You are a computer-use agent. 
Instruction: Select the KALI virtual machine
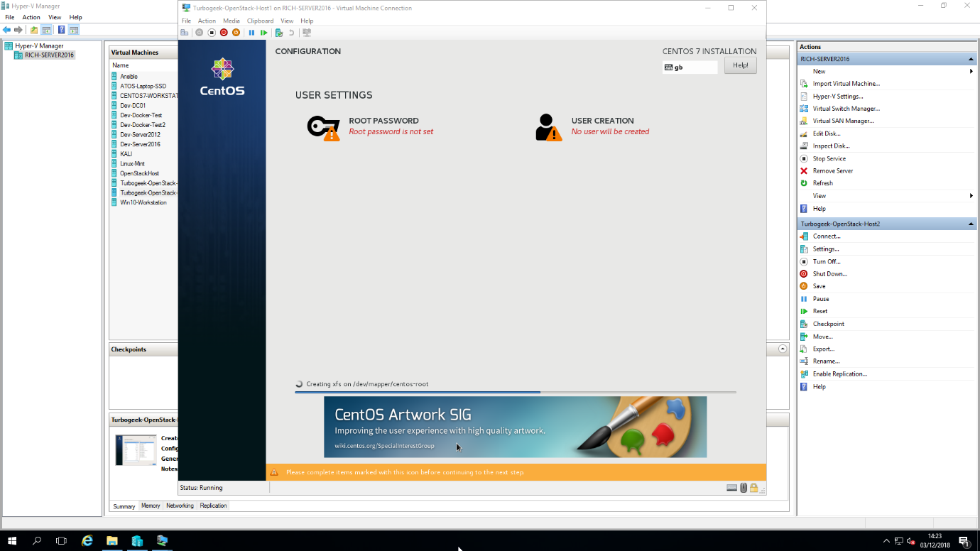tap(126, 154)
